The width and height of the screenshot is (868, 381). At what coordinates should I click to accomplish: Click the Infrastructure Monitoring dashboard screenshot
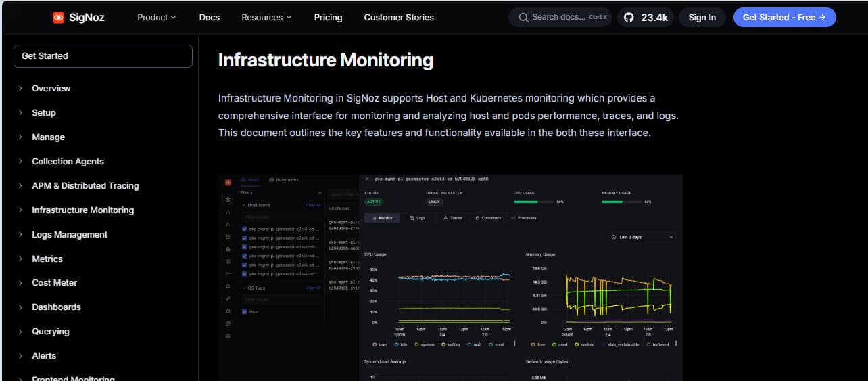click(x=450, y=277)
